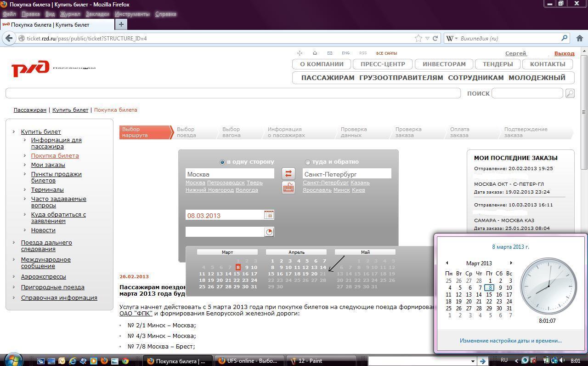Click the Выход logout link

(564, 53)
